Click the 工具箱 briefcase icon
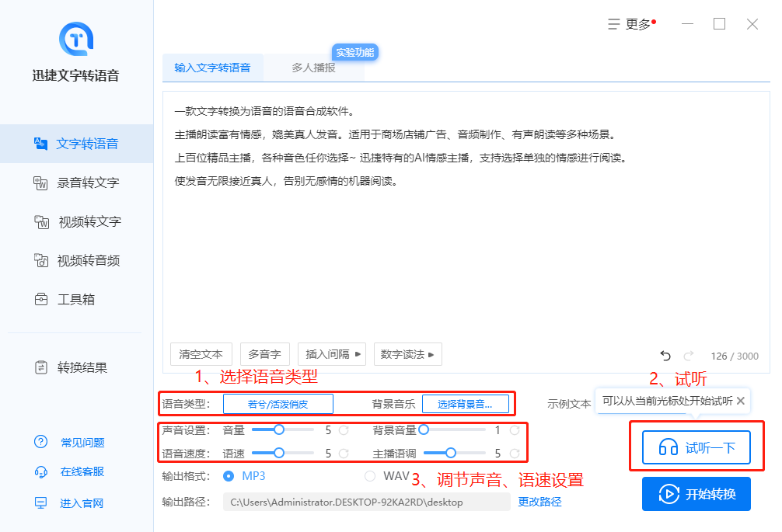 (x=41, y=299)
